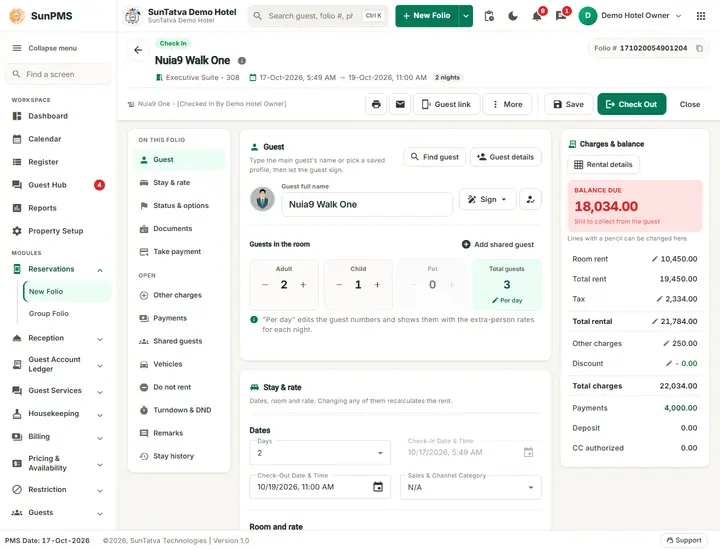Viewport: 720px width, 550px height.
Task: Open Rental details
Action: (x=603, y=164)
